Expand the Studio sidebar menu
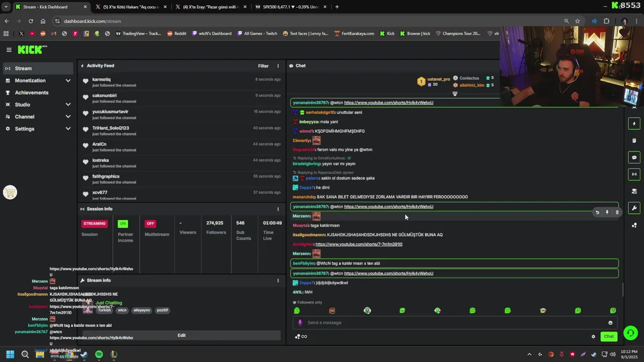 pyautogui.click(x=38, y=105)
